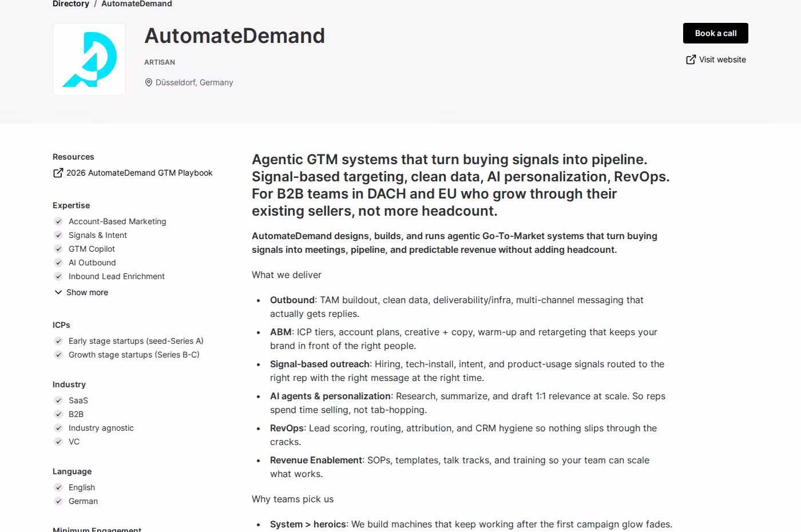Click the Book a call button
This screenshot has width=801, height=532.
click(x=716, y=33)
